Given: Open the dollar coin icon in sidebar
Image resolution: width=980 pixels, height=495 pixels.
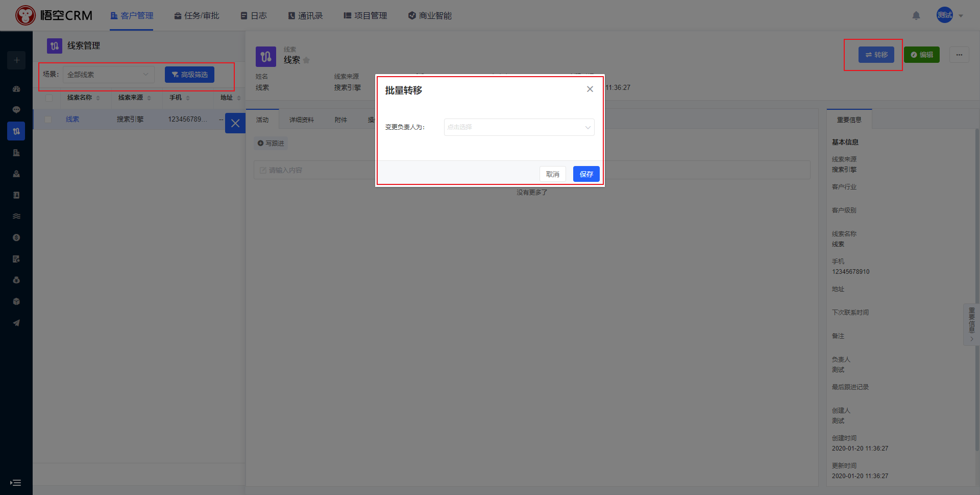Looking at the screenshot, I should point(16,238).
